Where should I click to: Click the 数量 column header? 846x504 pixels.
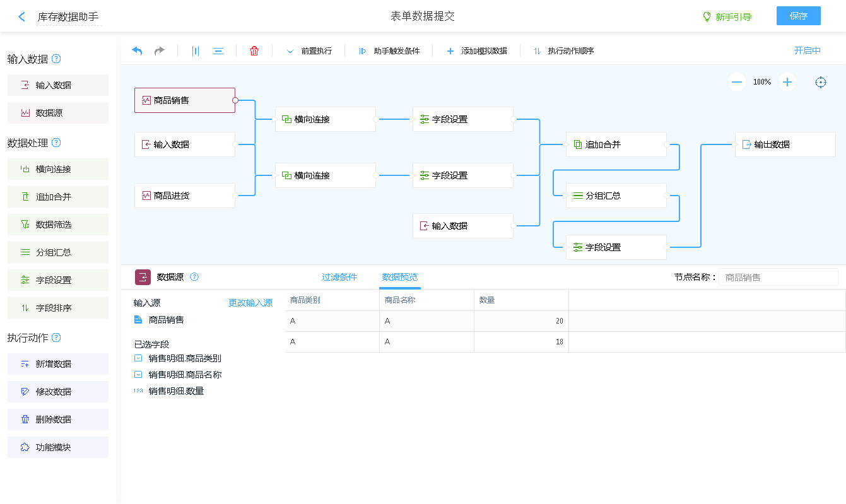coord(521,300)
